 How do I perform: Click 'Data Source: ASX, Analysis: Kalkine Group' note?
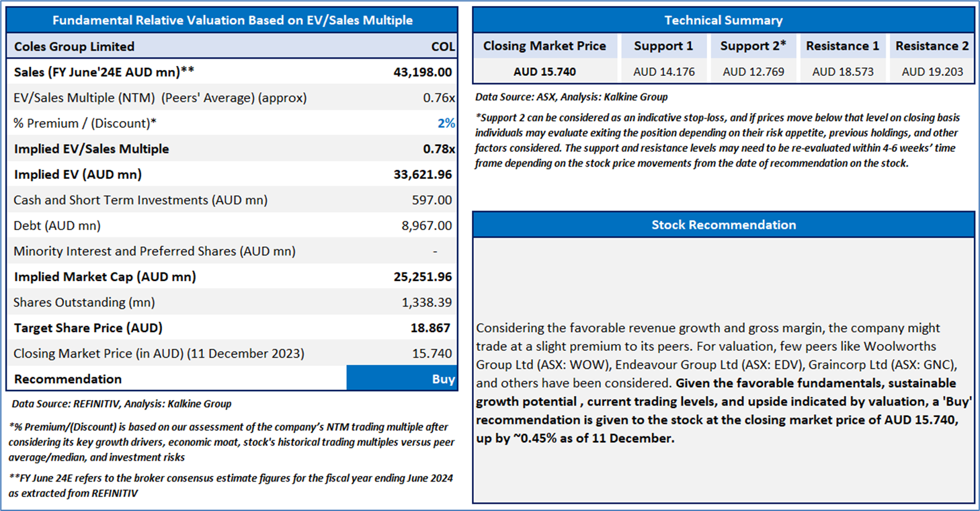pos(571,97)
